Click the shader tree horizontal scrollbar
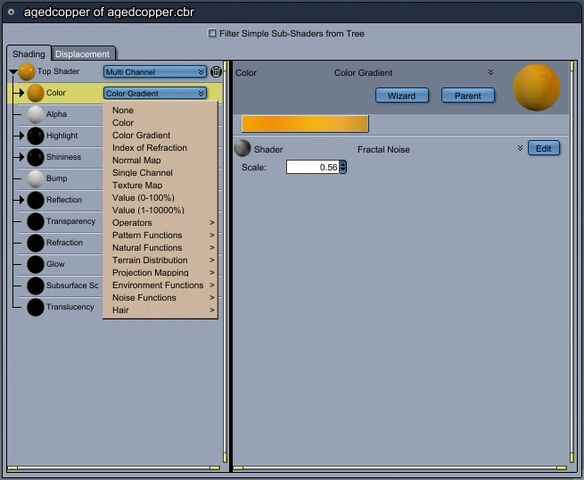Viewport: 584px width, 480px height. click(114, 468)
